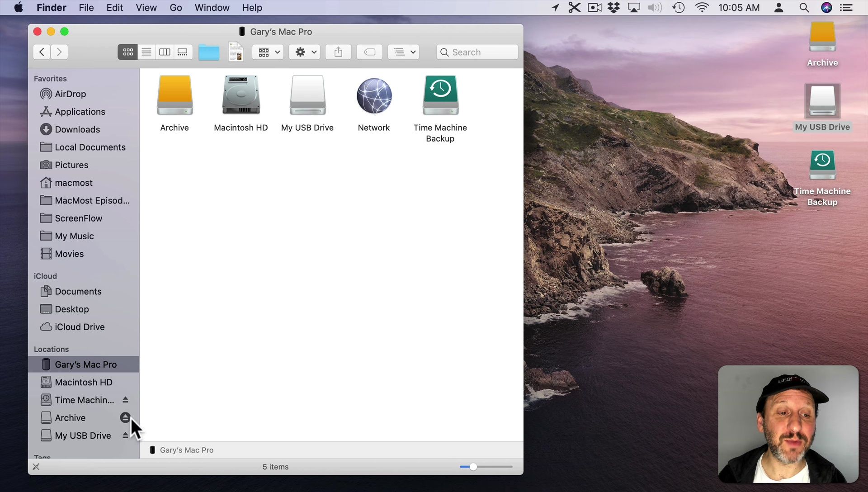
Task: Open Notification Center list icon
Action: tap(846, 8)
